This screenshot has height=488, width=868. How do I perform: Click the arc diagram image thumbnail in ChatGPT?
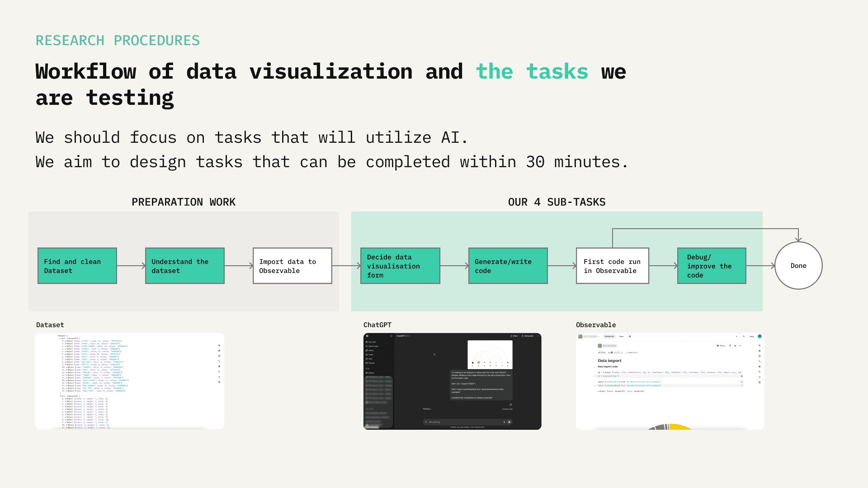click(x=490, y=355)
